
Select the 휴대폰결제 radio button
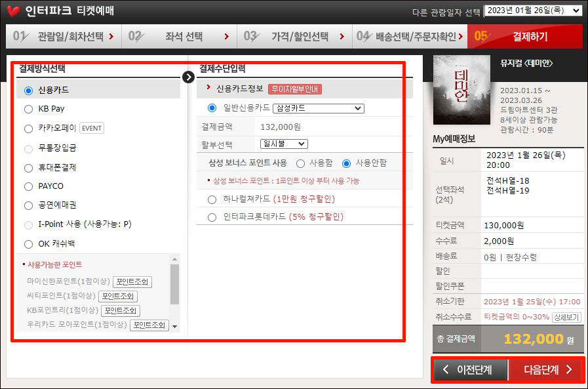pos(28,168)
